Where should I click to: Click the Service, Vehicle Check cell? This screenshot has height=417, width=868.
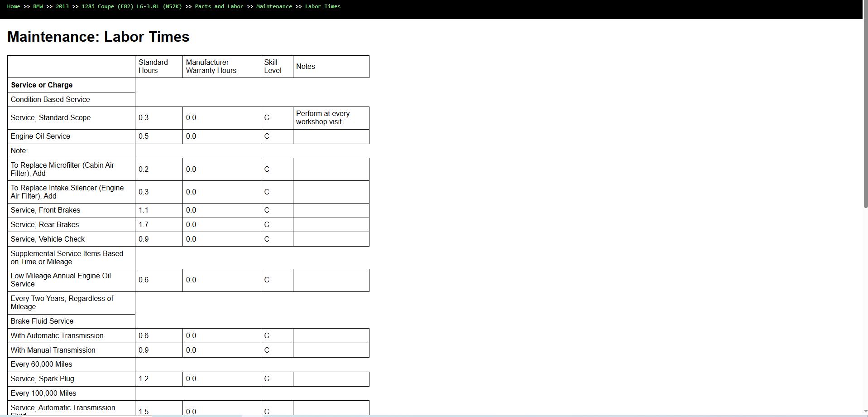71,239
